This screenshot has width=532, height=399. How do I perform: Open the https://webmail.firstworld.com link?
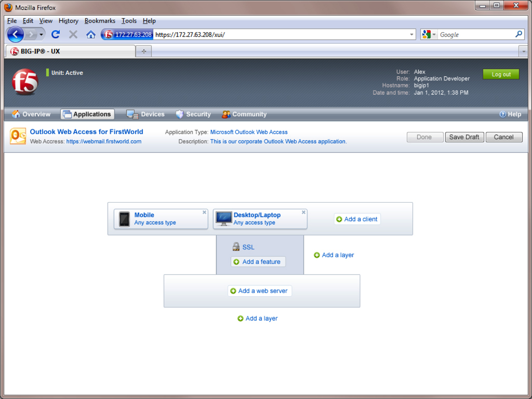104,141
